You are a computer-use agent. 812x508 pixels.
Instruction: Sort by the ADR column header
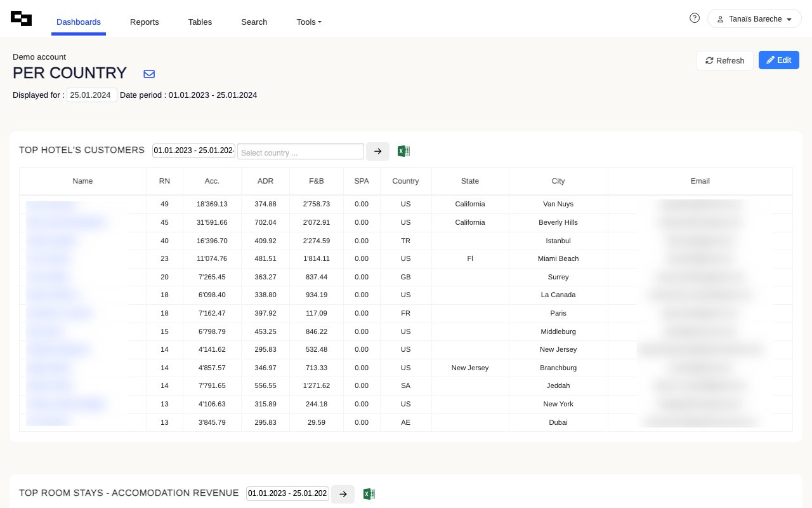tap(265, 181)
